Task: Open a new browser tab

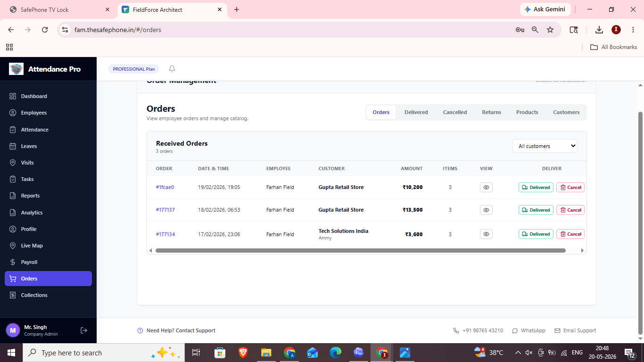Action: pos(237,9)
